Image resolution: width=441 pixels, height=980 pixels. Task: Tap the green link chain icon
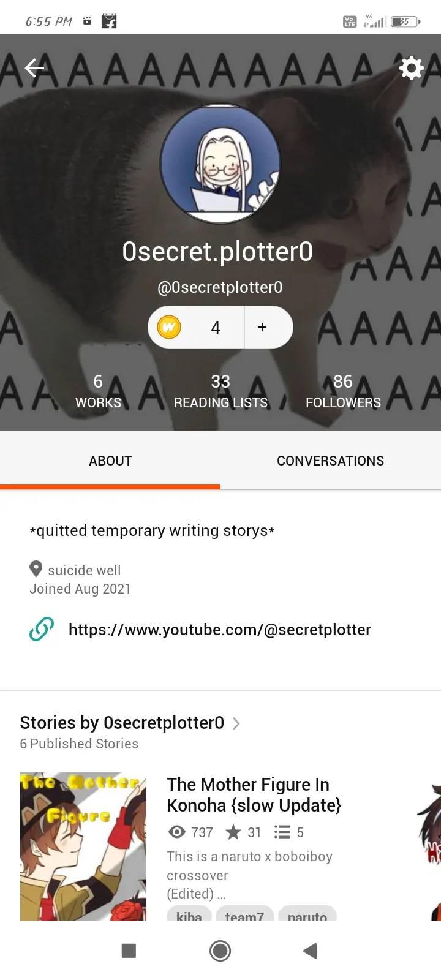click(x=42, y=630)
